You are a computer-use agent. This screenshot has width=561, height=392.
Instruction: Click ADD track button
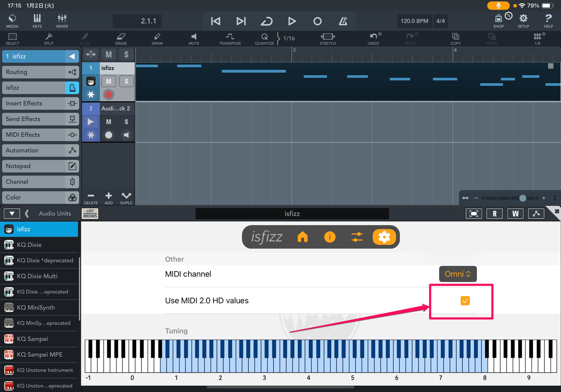(x=109, y=198)
